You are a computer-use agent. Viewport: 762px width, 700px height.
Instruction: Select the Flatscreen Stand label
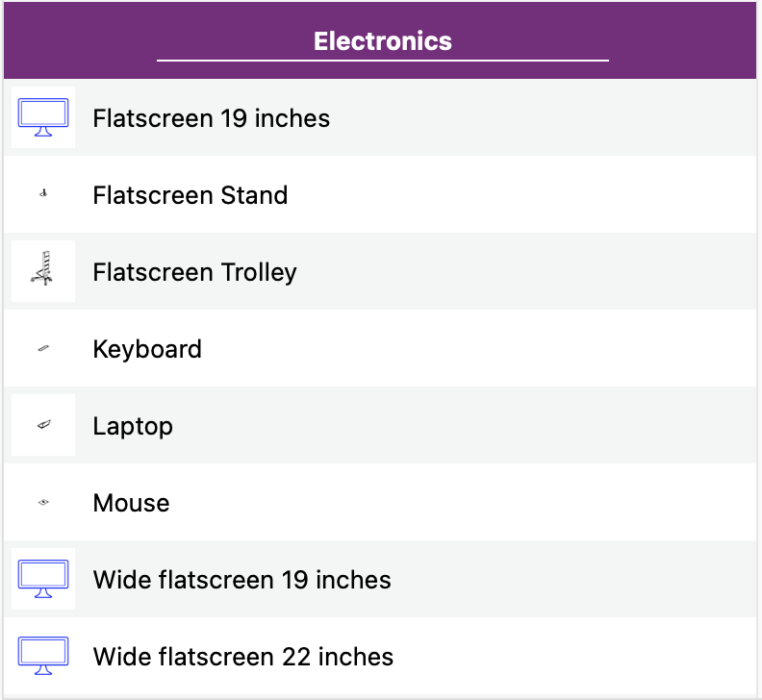click(190, 195)
